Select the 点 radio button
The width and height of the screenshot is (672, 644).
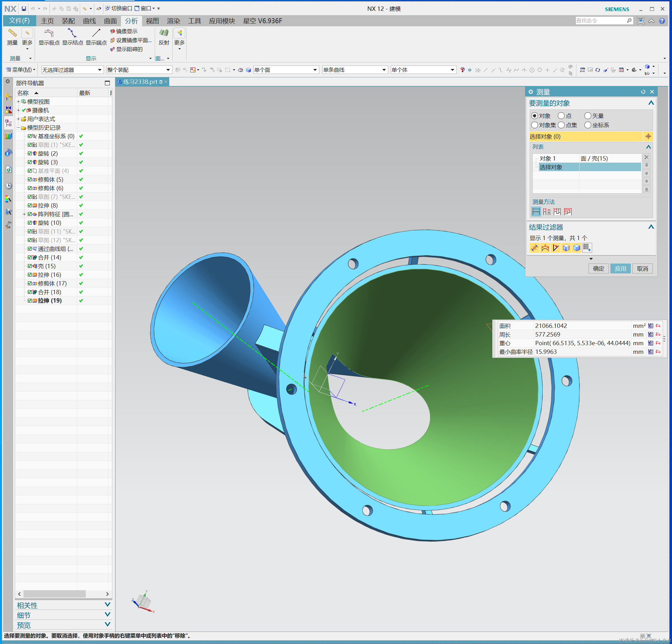561,116
